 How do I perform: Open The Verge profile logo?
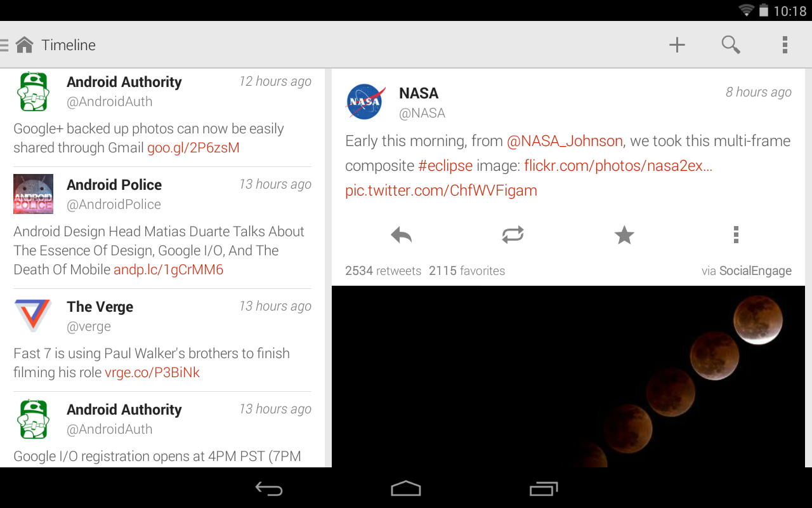pyautogui.click(x=34, y=316)
